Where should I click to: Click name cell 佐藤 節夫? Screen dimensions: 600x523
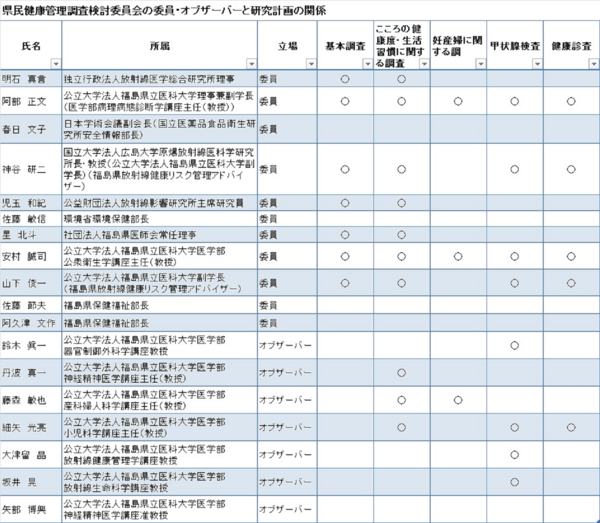tap(31, 305)
